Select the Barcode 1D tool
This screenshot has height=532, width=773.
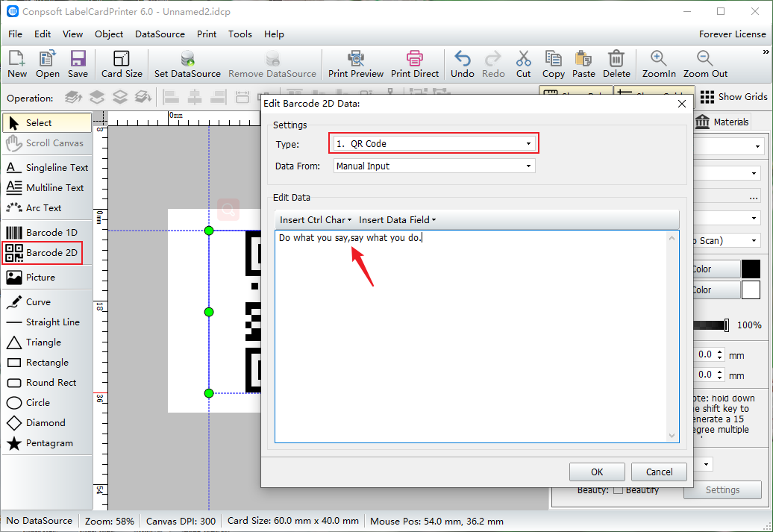pos(47,232)
